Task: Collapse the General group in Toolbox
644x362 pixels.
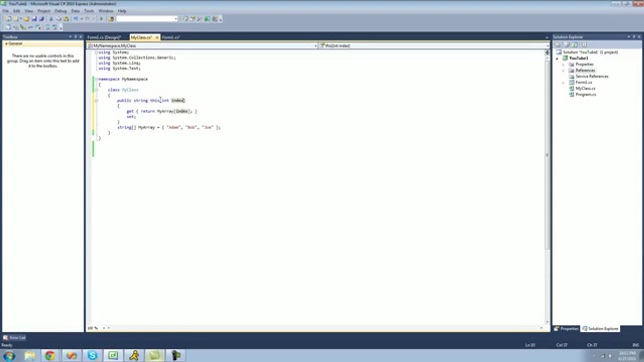Action: 6,44
